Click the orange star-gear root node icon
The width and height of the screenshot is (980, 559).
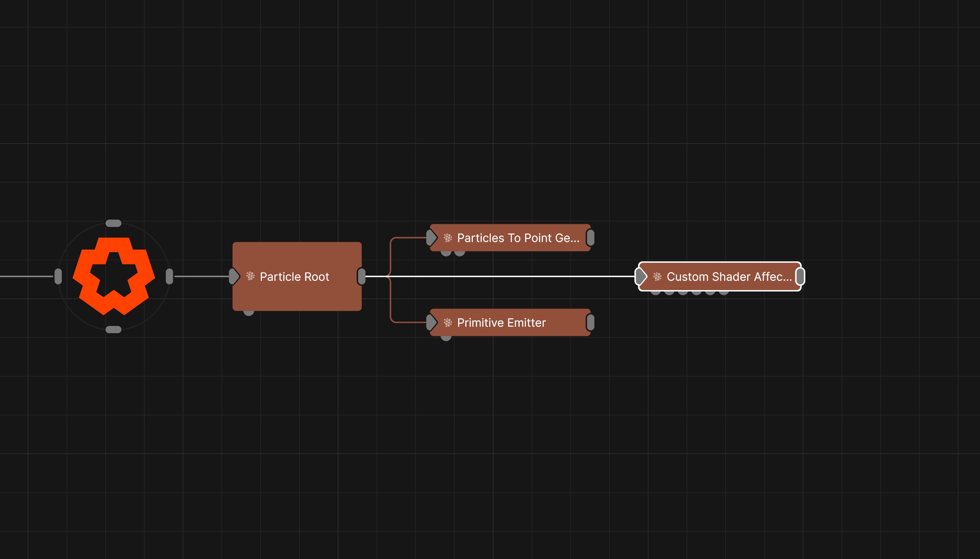(x=114, y=276)
